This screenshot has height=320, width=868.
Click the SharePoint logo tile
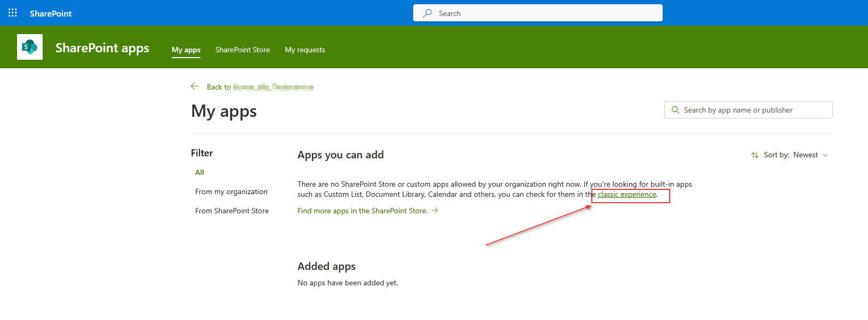tap(30, 47)
